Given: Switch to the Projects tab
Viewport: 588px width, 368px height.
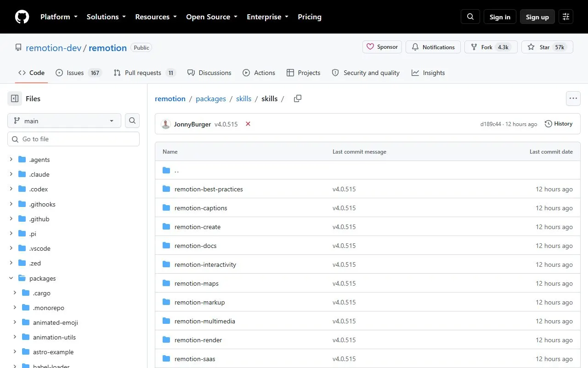Looking at the screenshot, I should 303,73.
